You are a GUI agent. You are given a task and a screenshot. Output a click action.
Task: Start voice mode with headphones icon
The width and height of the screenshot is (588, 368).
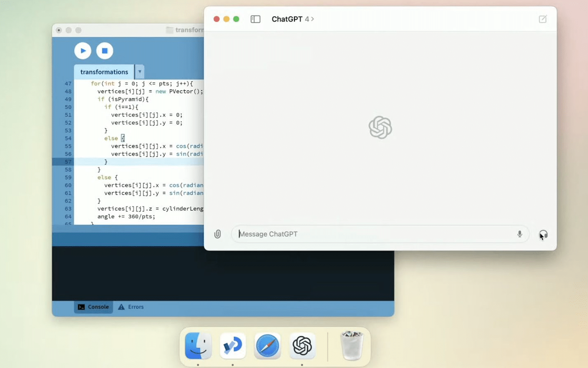[543, 234]
